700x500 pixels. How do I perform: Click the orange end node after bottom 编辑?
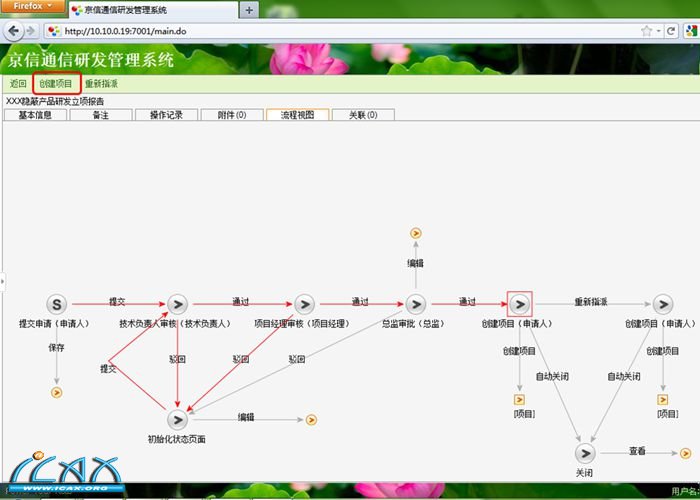click(312, 420)
